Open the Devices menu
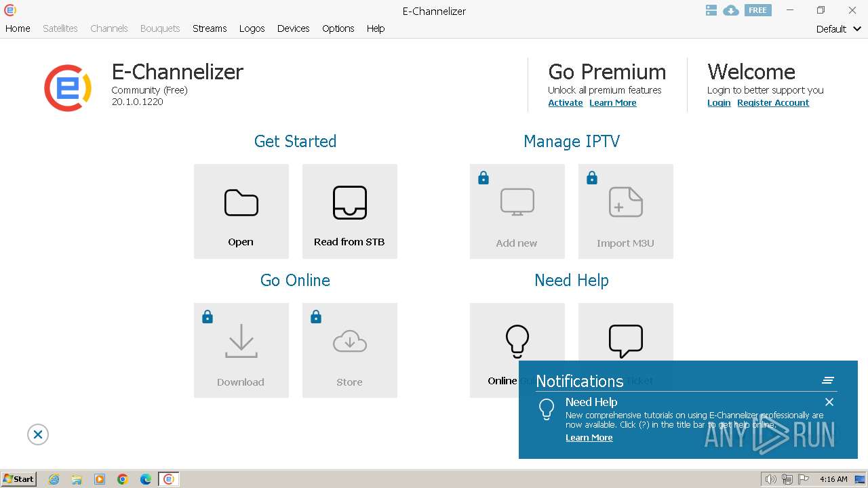The width and height of the screenshot is (868, 488). [x=294, y=28]
